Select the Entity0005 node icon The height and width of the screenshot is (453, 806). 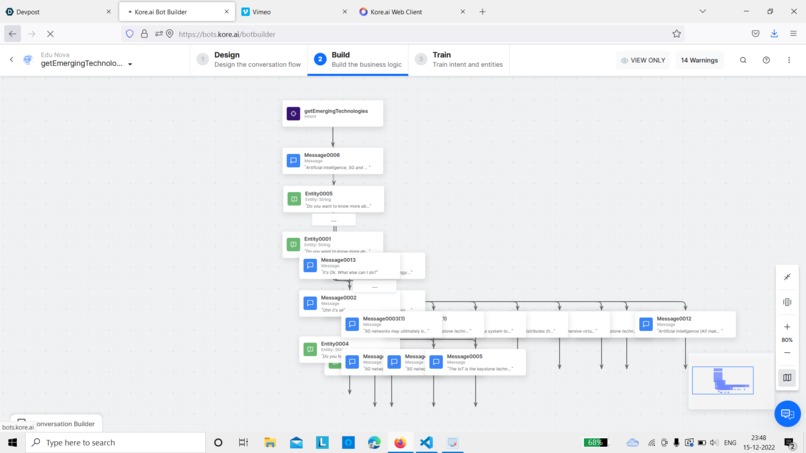click(x=294, y=199)
